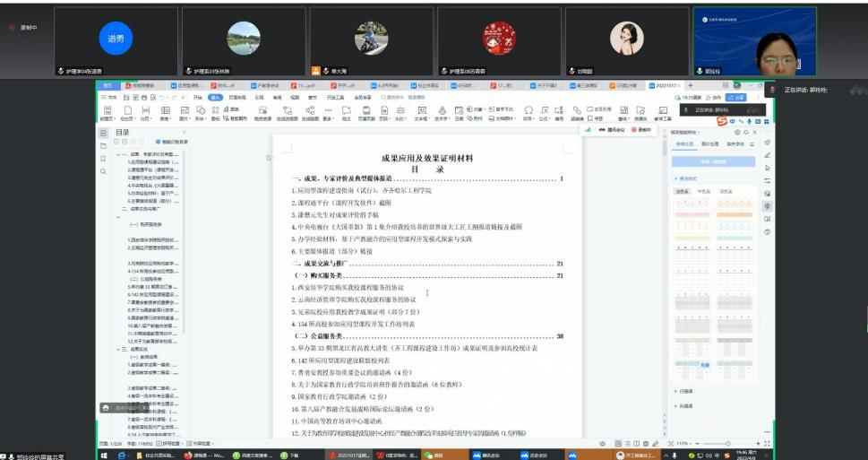Select the 中色系 color scheme option
Image resolution: width=868 pixels, height=460 pixels.
click(704, 192)
